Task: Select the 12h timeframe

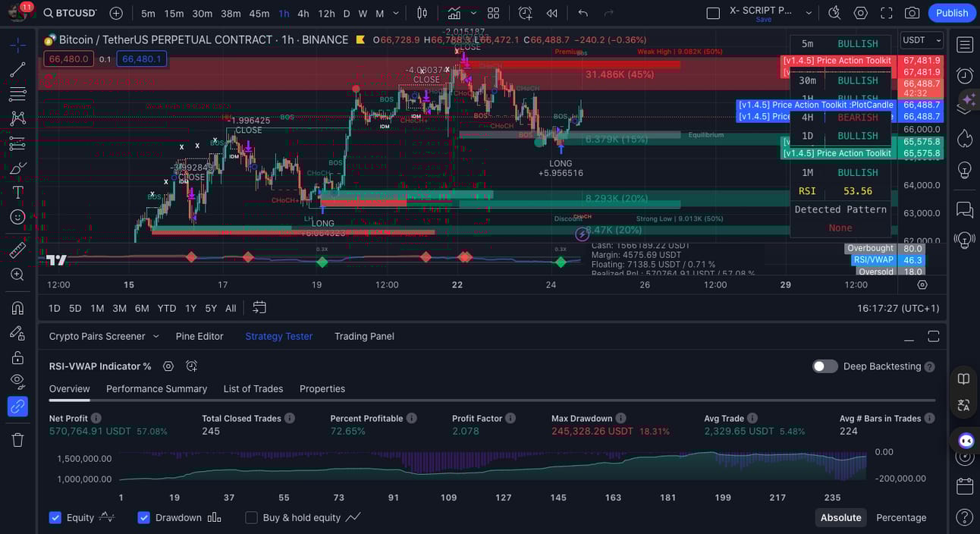Action: (326, 13)
